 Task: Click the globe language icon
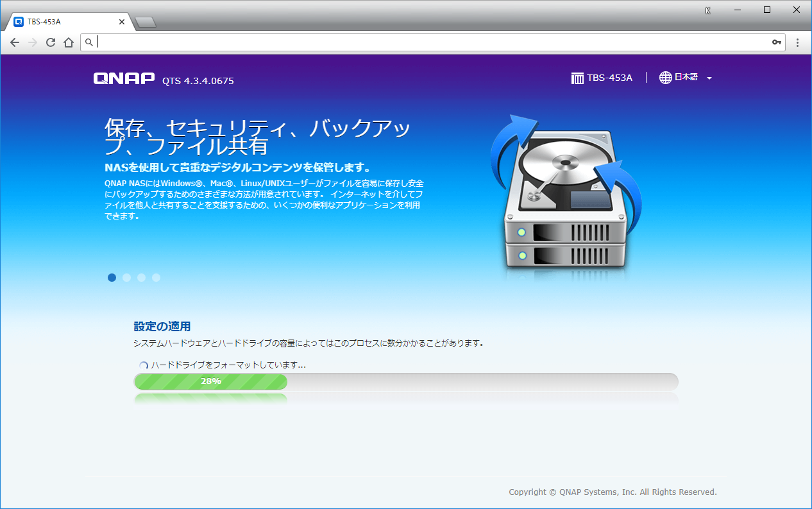tap(666, 78)
